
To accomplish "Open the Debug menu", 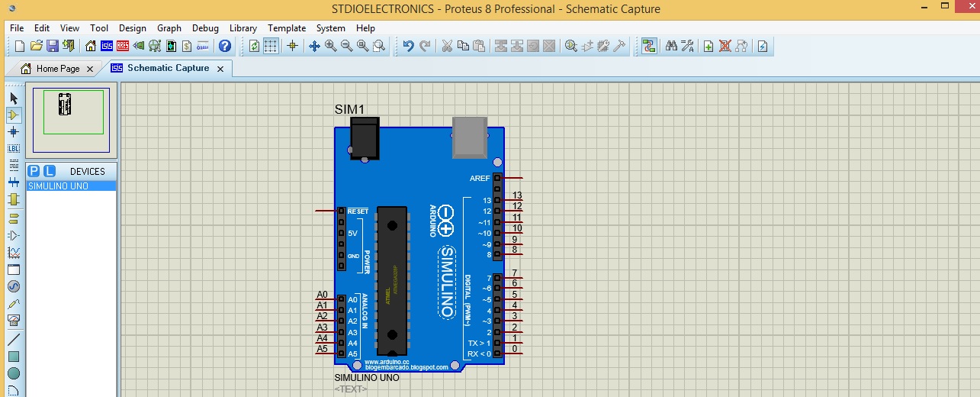I will click(x=205, y=28).
